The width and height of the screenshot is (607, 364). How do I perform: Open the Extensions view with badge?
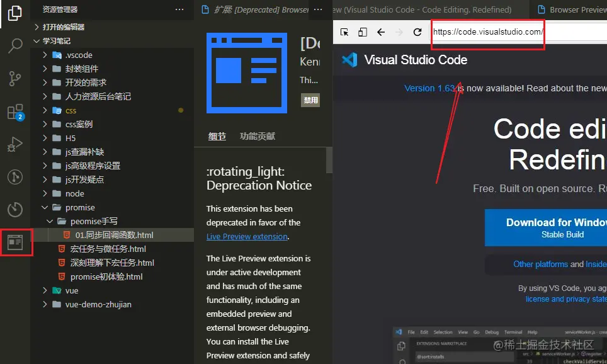click(x=14, y=112)
